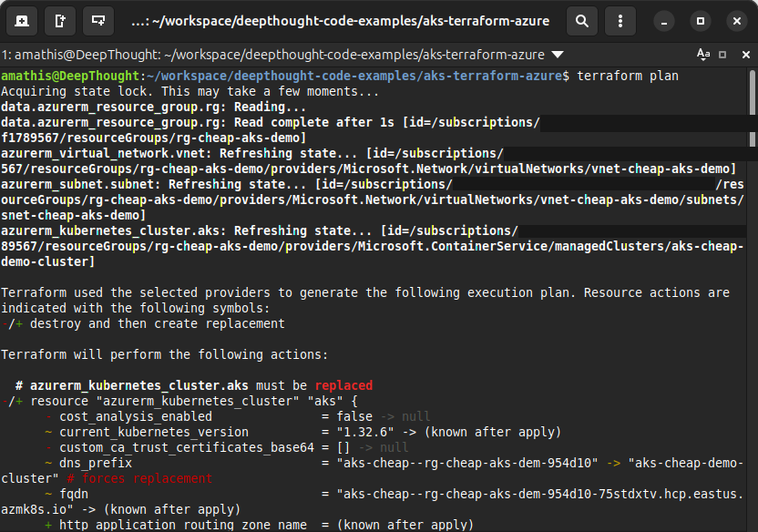758x532 pixels.
Task: Maximize the terminal application window
Action: tap(701, 21)
